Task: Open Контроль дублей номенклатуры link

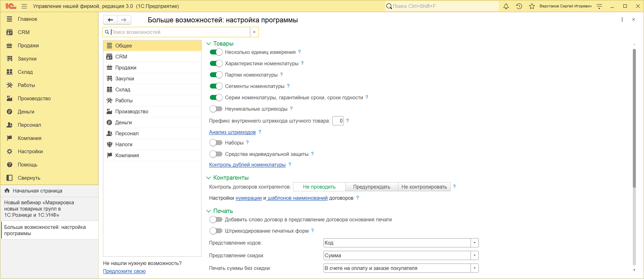Action: click(247, 165)
